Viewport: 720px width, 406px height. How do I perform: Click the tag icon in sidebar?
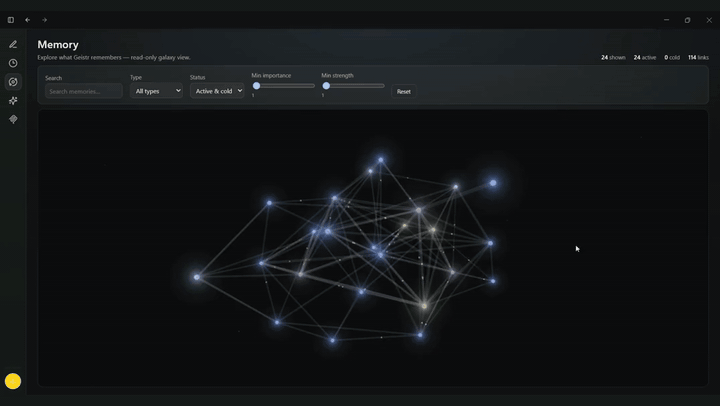pos(13,119)
